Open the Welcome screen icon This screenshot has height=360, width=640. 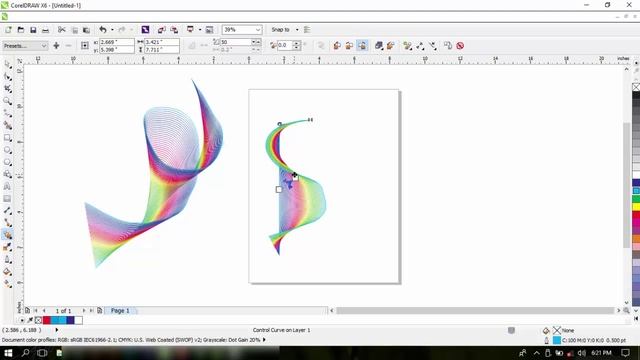(x=209, y=30)
